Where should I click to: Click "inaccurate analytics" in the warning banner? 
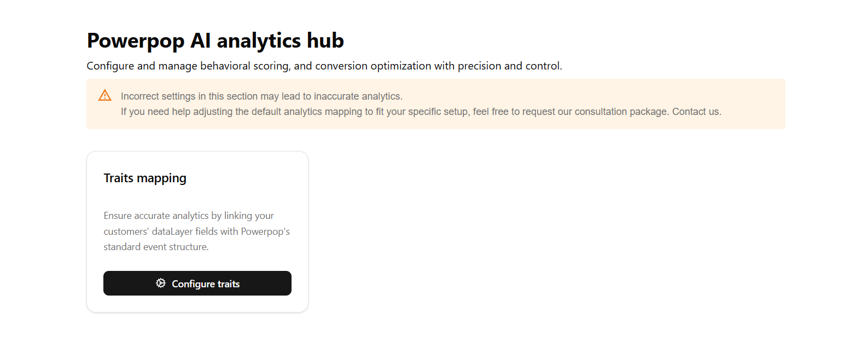coord(357,96)
